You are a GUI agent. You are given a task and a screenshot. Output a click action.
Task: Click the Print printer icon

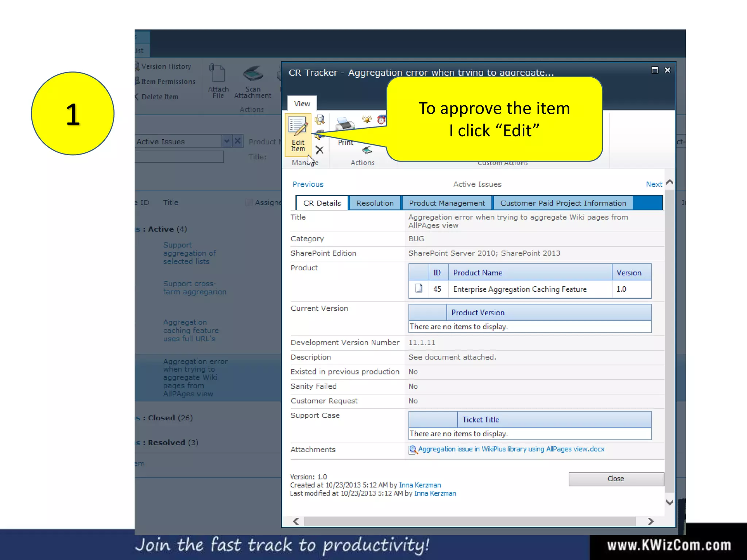click(x=345, y=124)
